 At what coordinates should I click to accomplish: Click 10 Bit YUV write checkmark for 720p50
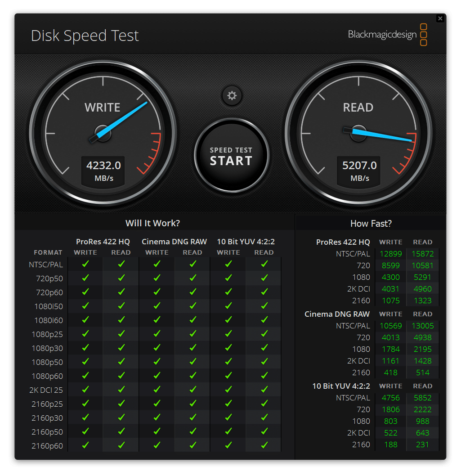228,278
